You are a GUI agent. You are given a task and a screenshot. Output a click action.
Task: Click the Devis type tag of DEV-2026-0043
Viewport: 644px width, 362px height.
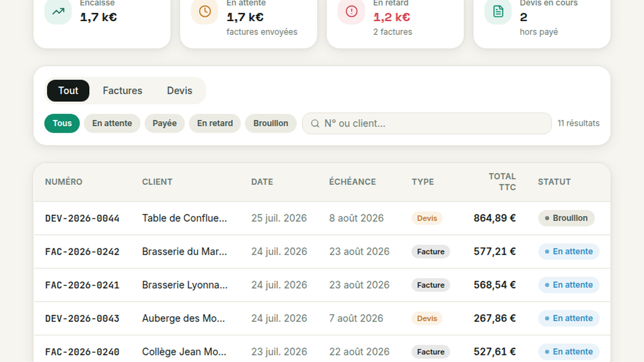(x=427, y=319)
